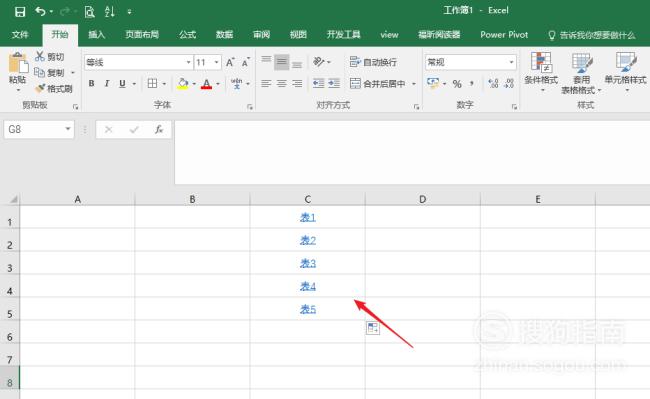
Task: Click Increase Font Size icon
Action: pos(230,63)
